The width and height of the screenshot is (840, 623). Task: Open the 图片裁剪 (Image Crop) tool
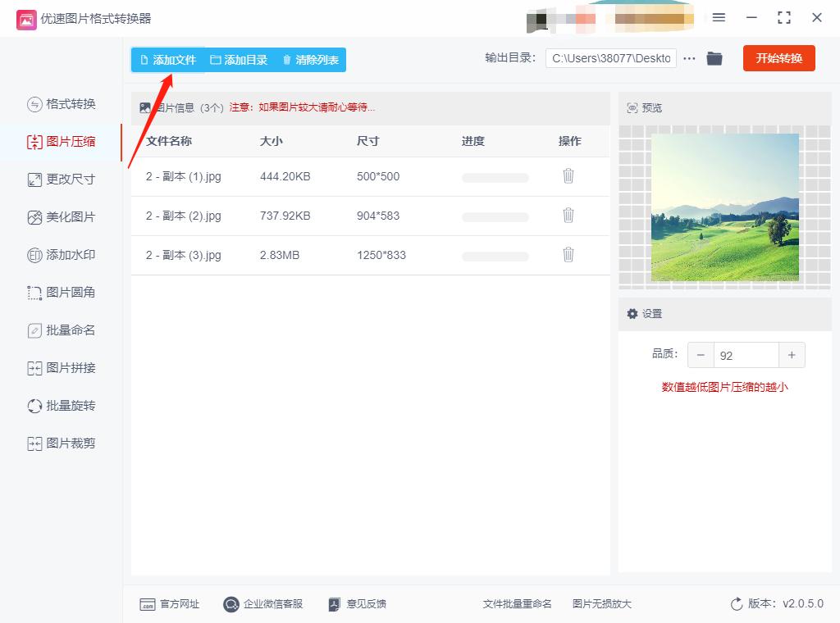(x=62, y=443)
